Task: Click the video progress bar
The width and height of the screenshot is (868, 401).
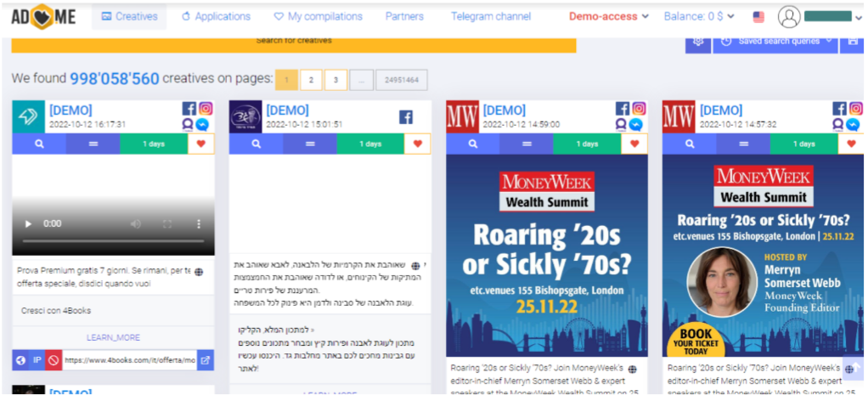Action: coord(114,241)
